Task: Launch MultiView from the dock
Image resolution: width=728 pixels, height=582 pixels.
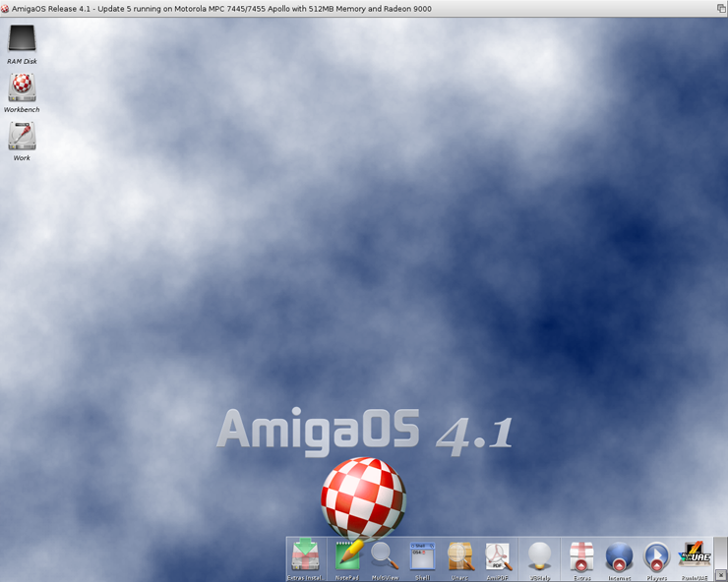Action: [x=385, y=556]
